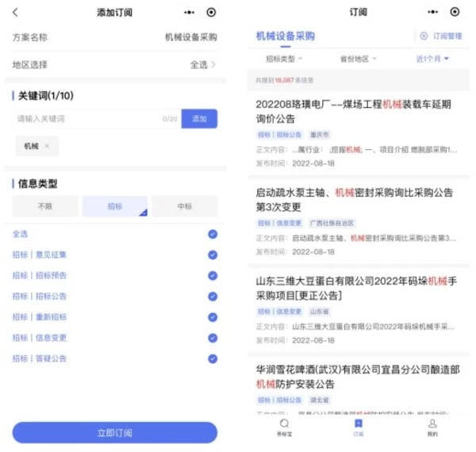
Task: Select the 不限 information type tab
Action: (45, 206)
